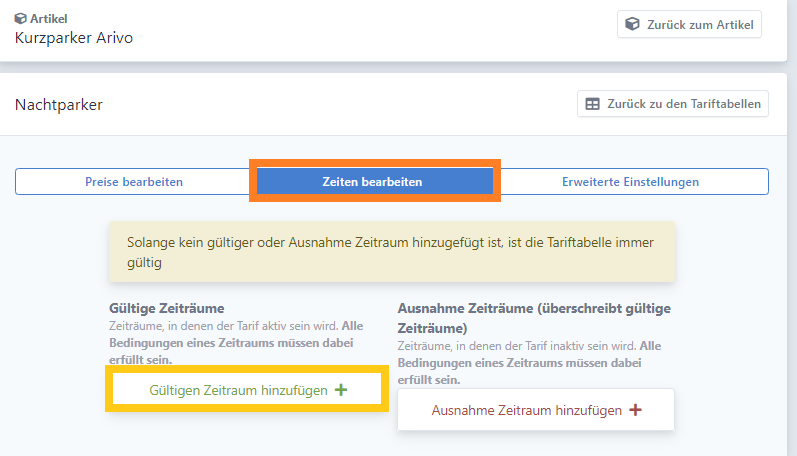Add period with Gültigen Zeitraum hinzufügen label

pos(238,390)
